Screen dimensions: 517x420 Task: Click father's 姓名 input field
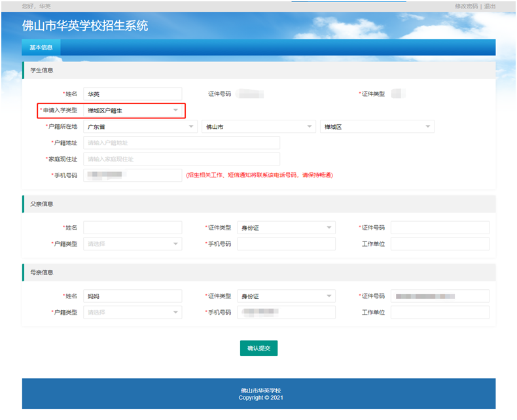pos(132,228)
